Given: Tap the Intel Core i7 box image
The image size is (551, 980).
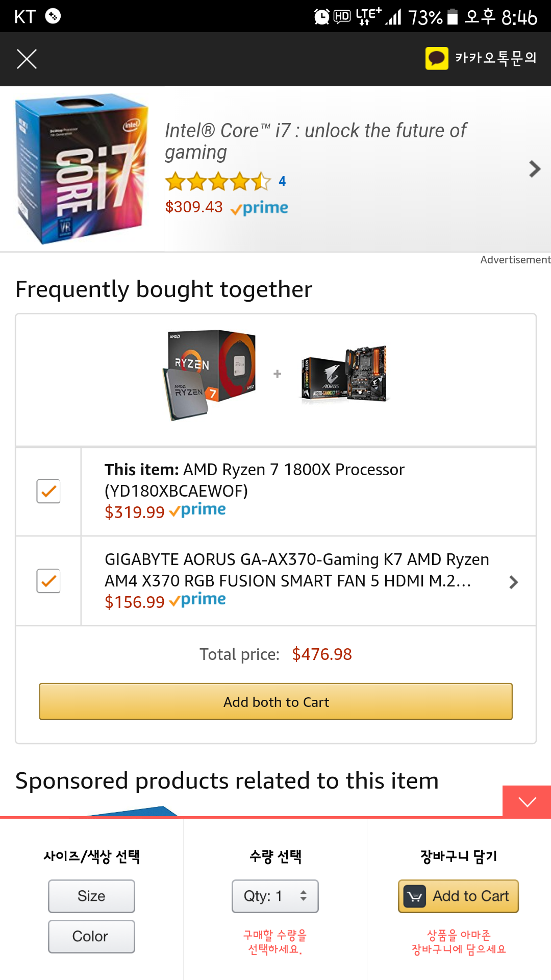Looking at the screenshot, I should [82, 168].
